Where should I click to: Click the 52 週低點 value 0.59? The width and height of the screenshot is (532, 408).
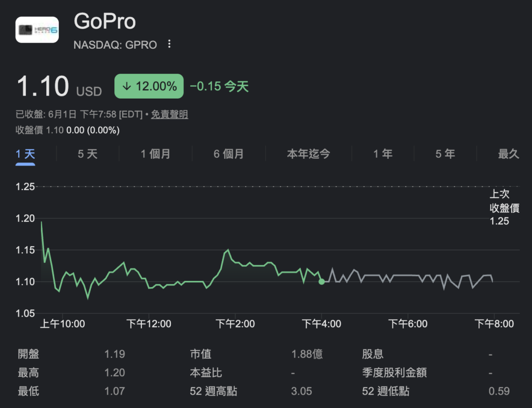499,391
